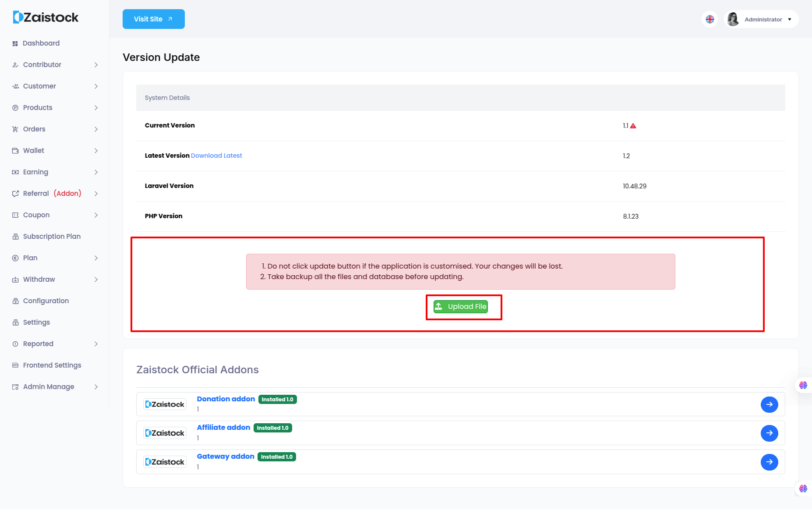This screenshot has height=510, width=812.
Task: Click the Zaistock logo in sidebar
Action: [46, 18]
